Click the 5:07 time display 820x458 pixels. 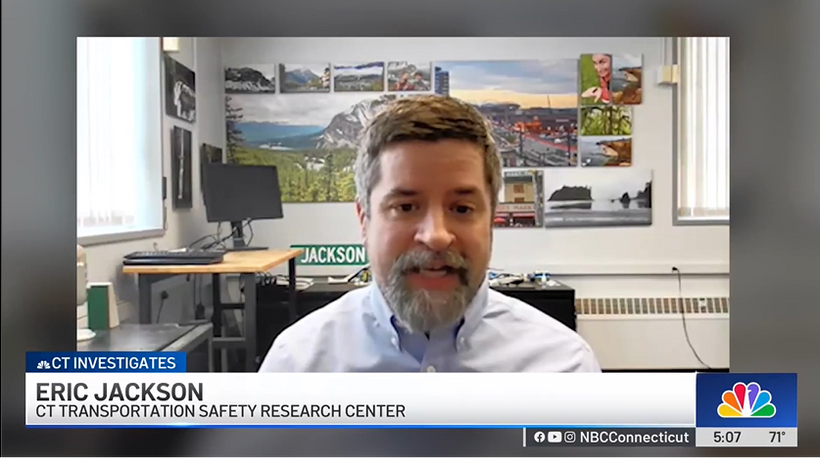tap(727, 437)
